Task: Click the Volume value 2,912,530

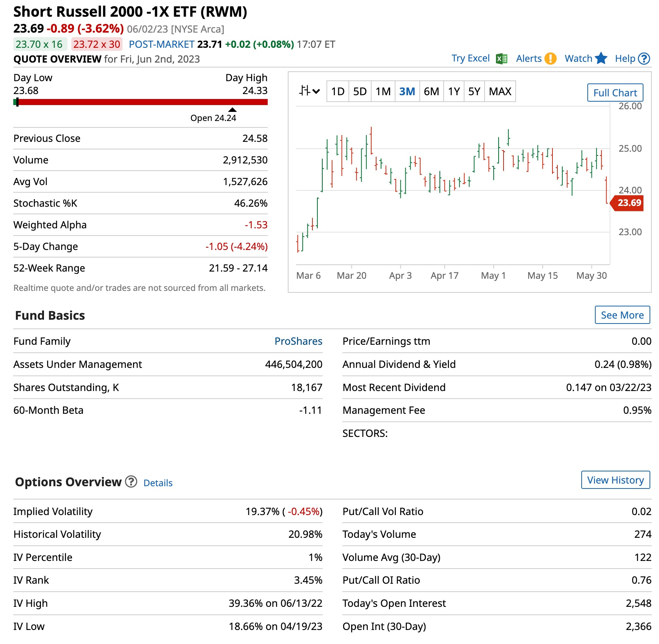Action: 245,160
